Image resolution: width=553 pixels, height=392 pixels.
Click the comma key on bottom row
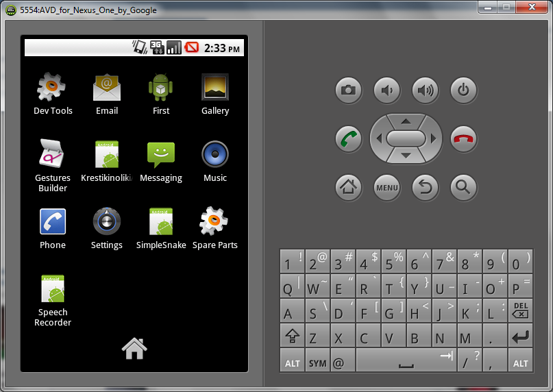point(495,360)
